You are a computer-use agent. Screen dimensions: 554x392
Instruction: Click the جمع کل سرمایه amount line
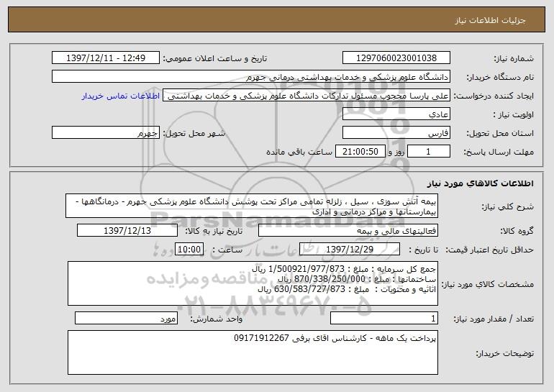[x=344, y=269]
